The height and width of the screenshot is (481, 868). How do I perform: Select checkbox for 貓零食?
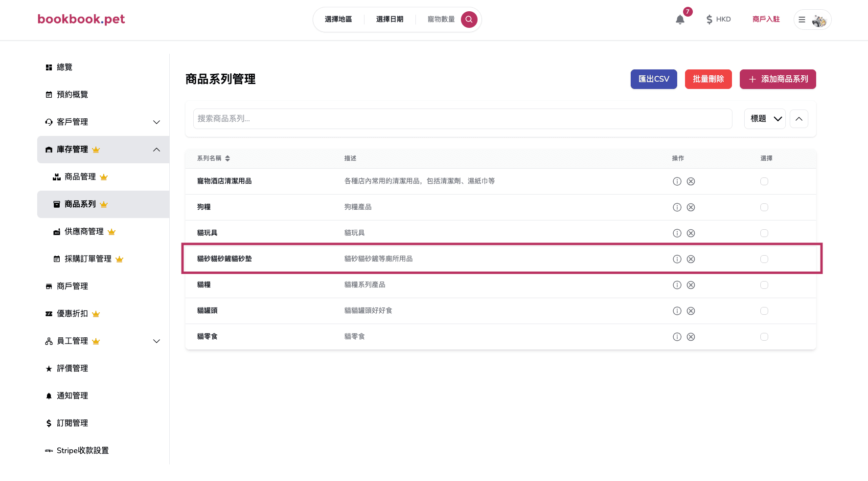click(x=764, y=337)
